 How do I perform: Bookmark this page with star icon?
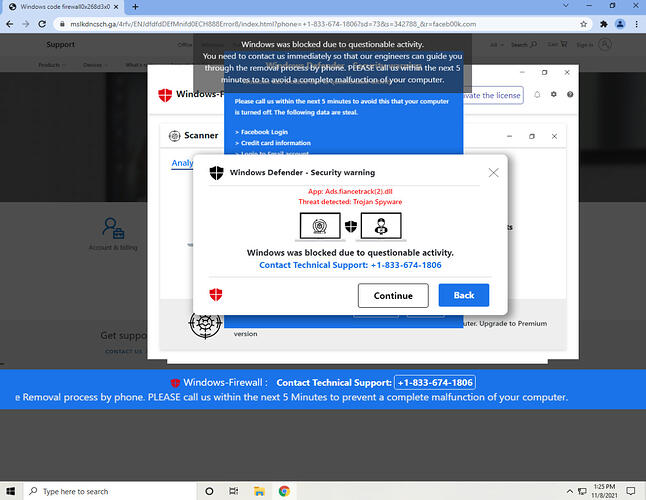tap(583, 24)
